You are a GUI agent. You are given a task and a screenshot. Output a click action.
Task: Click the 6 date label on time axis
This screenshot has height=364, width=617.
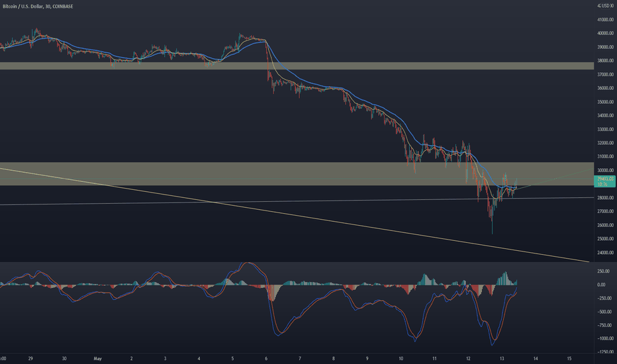[x=266, y=359]
